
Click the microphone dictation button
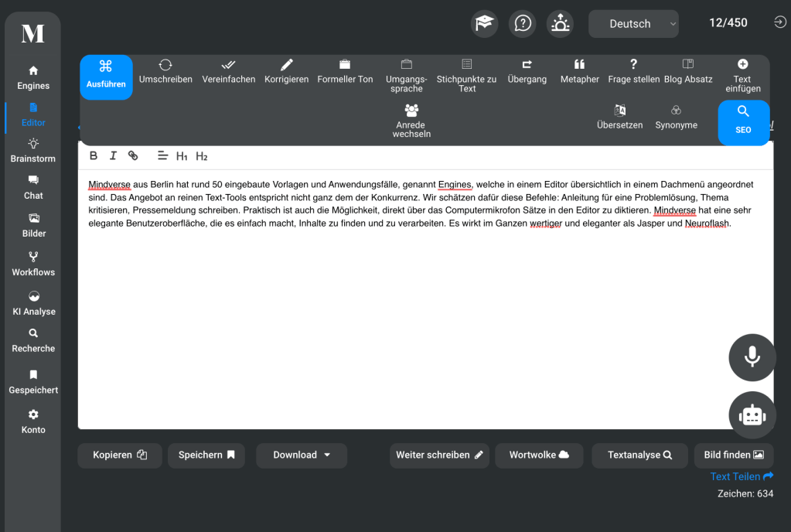pos(752,357)
